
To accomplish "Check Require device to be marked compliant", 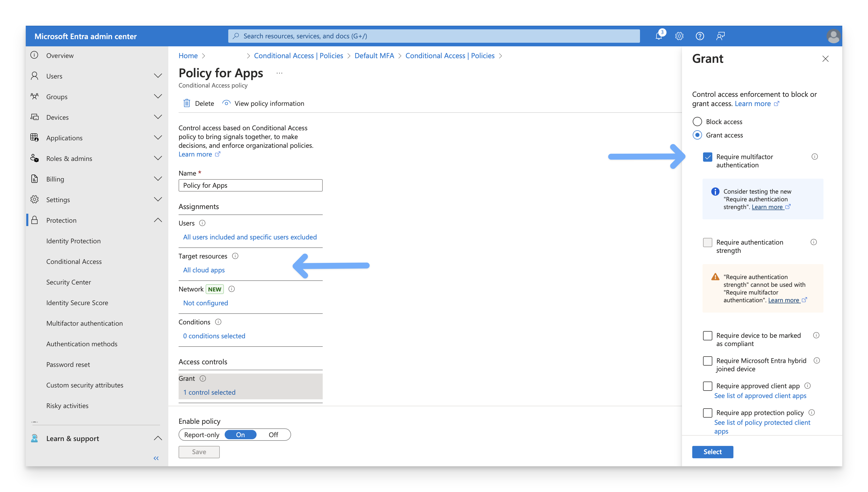I will [x=708, y=335].
